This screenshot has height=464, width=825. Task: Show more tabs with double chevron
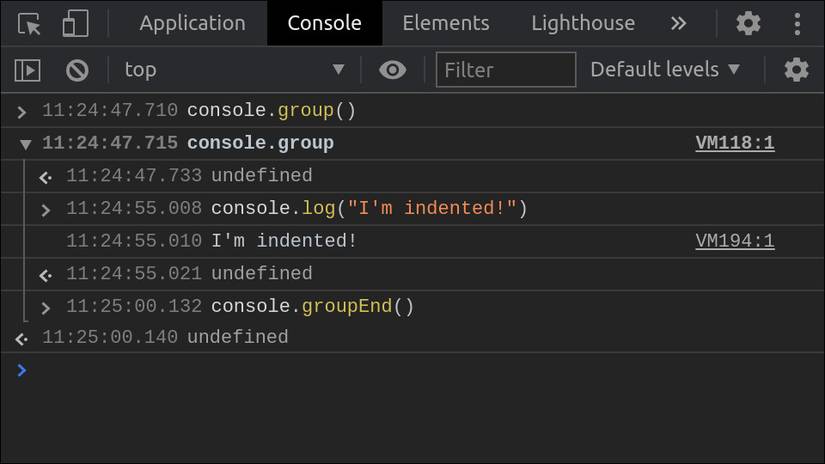point(679,23)
